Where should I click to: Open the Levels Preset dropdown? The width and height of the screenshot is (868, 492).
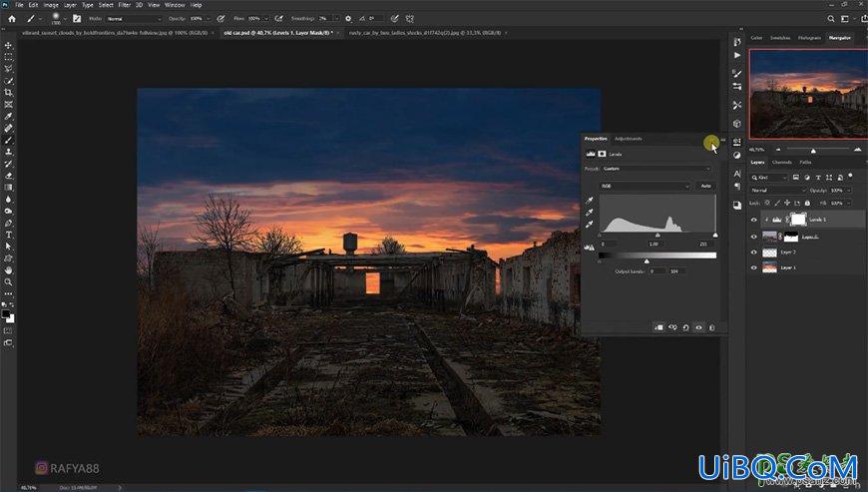[655, 169]
